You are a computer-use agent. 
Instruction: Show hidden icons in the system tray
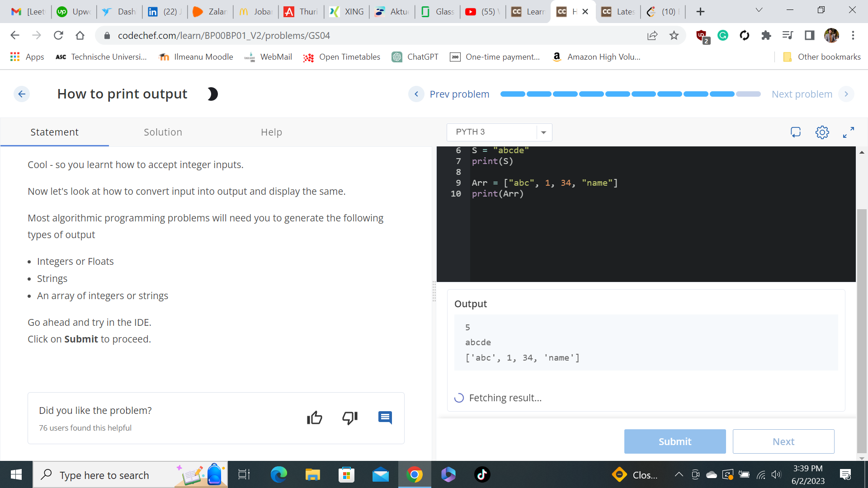click(x=679, y=474)
